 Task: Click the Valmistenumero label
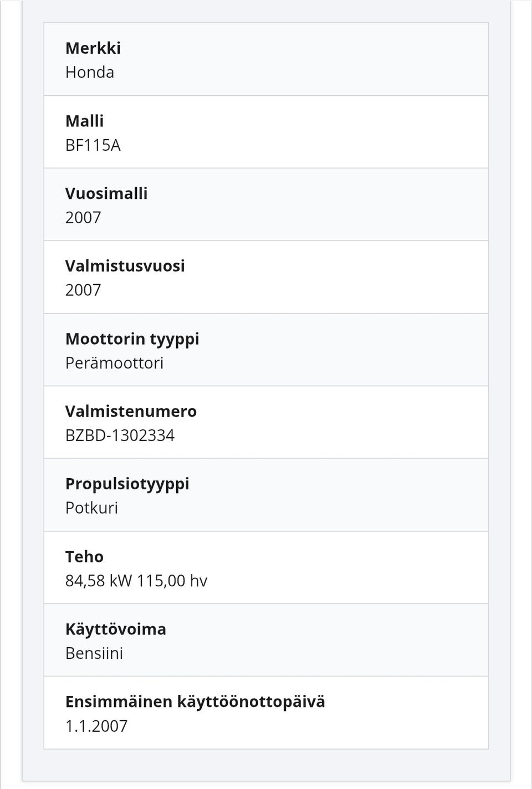[x=131, y=411]
